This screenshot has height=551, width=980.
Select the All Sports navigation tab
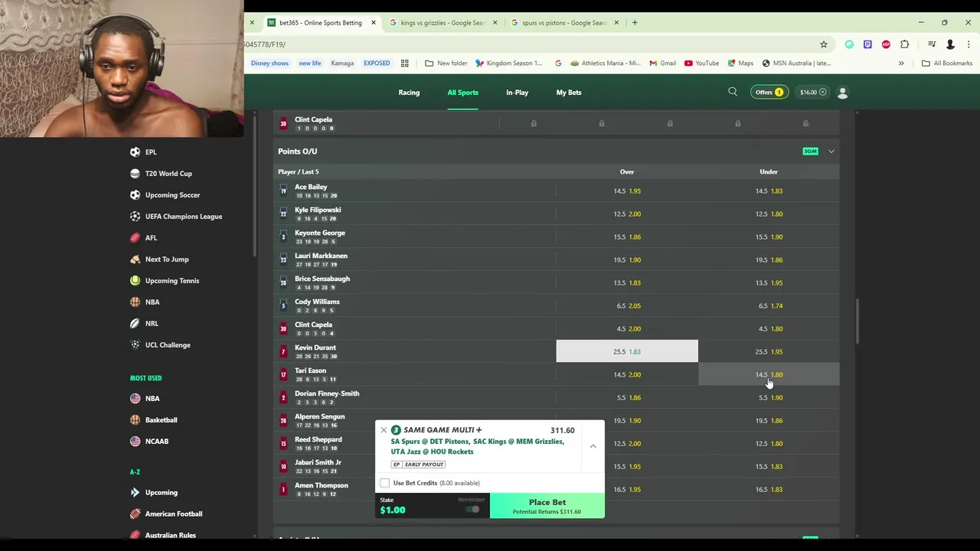pos(462,93)
